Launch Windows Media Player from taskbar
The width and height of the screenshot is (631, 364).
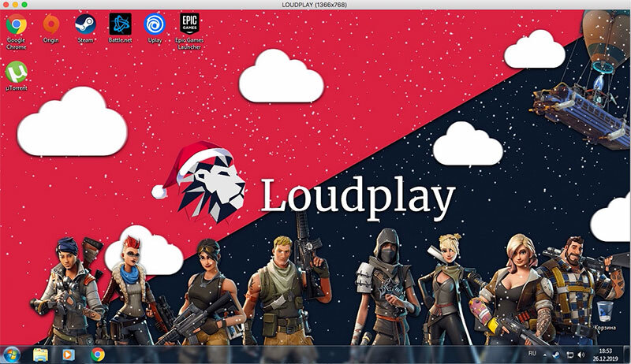69,355
